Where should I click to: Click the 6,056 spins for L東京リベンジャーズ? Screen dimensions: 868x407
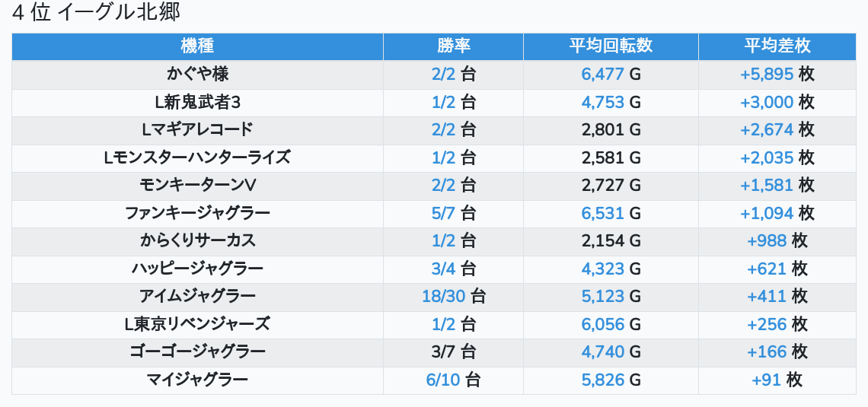click(602, 324)
